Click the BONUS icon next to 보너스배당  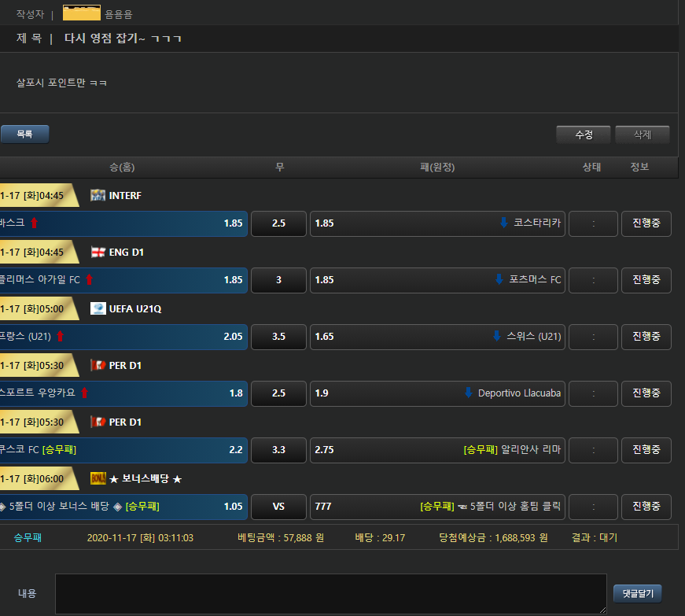pos(98,478)
